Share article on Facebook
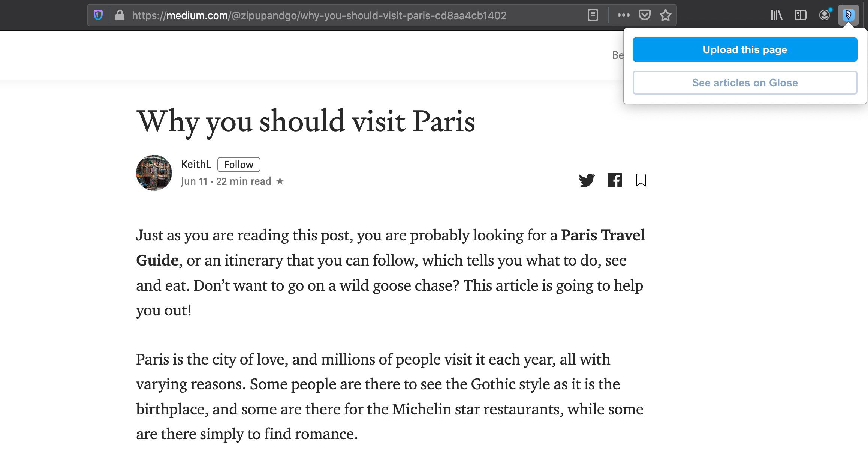This screenshot has height=465, width=868. point(614,180)
